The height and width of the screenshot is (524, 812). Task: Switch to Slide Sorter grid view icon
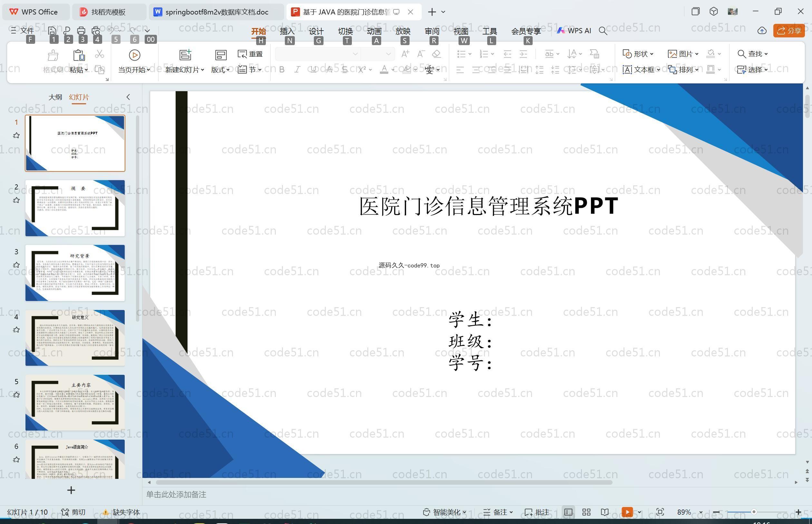586,512
